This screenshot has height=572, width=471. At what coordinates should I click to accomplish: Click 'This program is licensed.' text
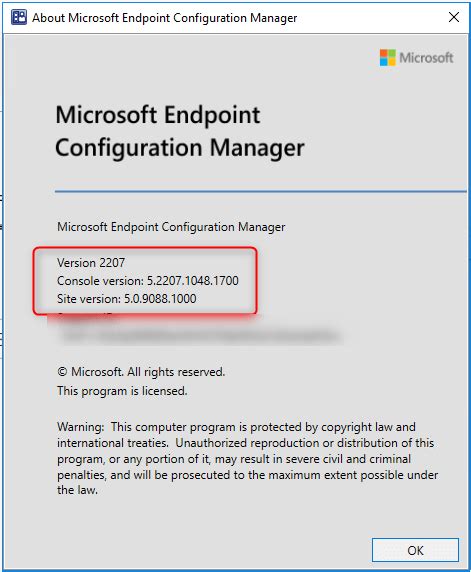122,391
